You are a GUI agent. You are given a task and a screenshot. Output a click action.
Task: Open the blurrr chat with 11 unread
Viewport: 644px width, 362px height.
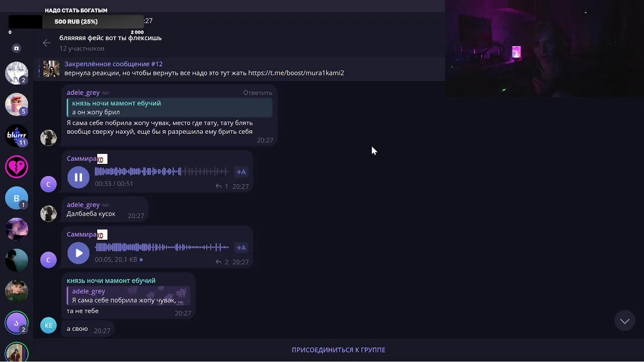click(x=17, y=136)
